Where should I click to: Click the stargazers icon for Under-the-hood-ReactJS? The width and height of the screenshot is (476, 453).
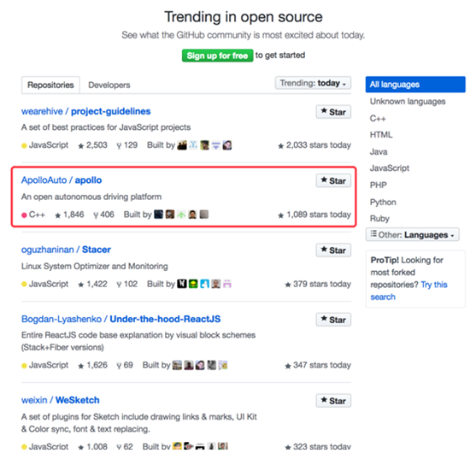(80, 366)
